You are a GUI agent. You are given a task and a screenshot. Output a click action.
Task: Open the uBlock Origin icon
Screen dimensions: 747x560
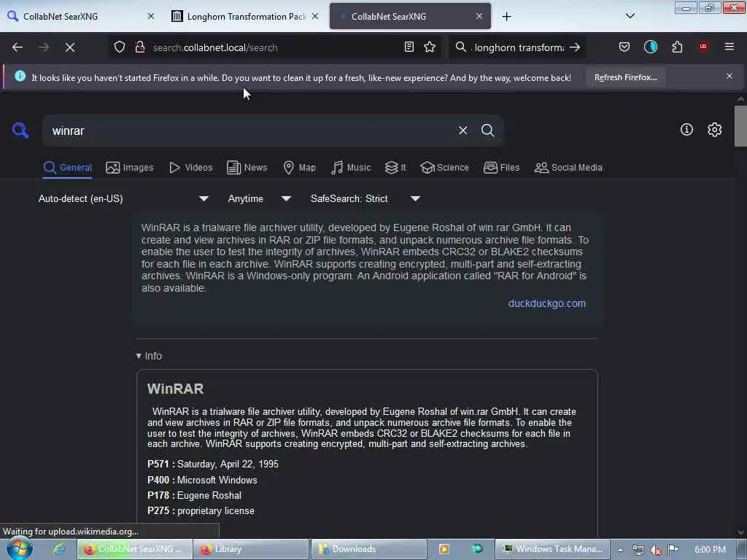click(x=703, y=46)
